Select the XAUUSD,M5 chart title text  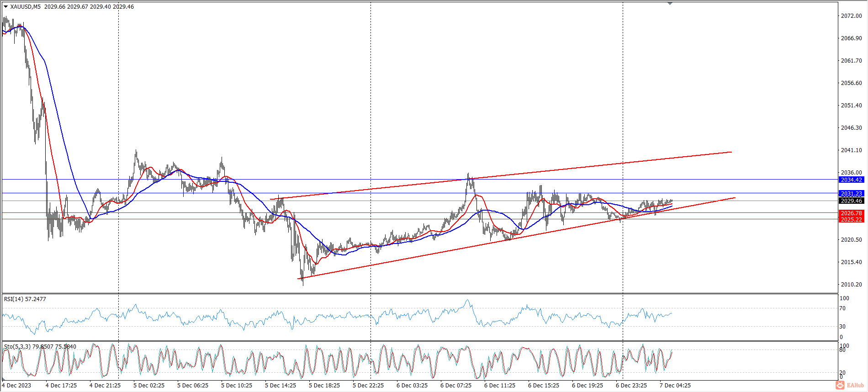click(x=26, y=7)
